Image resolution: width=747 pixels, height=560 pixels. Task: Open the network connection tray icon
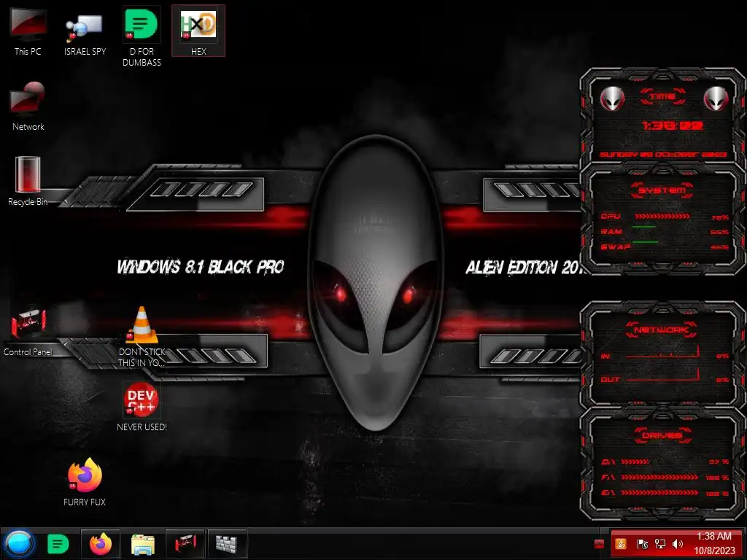[659, 544]
